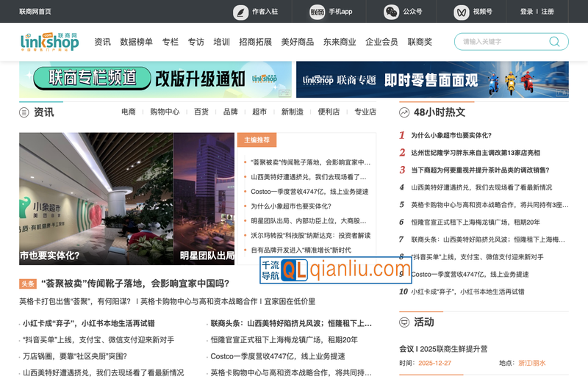The image size is (588, 379).
Task: Click event location 浙江|丽水
Action: tap(531, 363)
